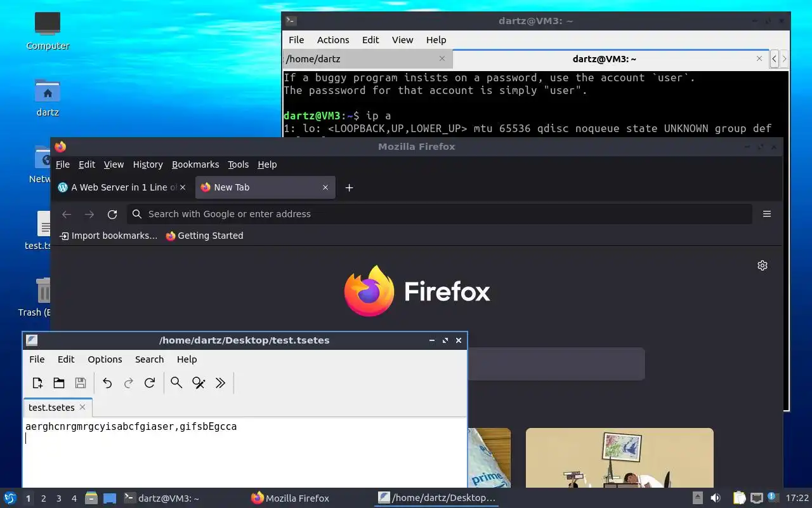Click 'Import bookmarks...' in bookmarks toolbar

point(108,236)
